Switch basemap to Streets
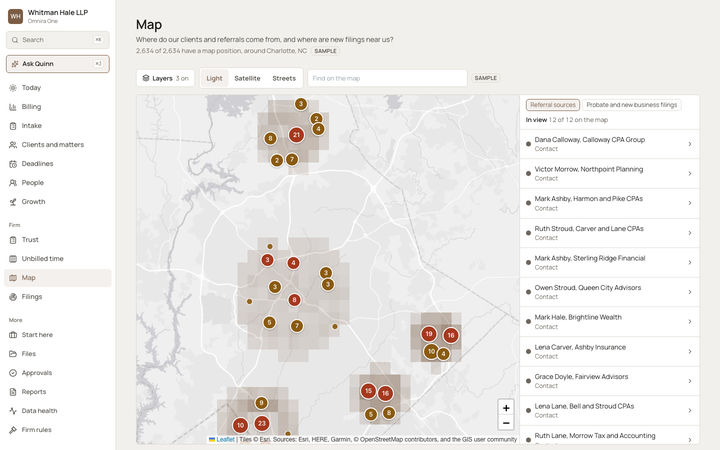The height and width of the screenshot is (450, 720). [284, 79]
